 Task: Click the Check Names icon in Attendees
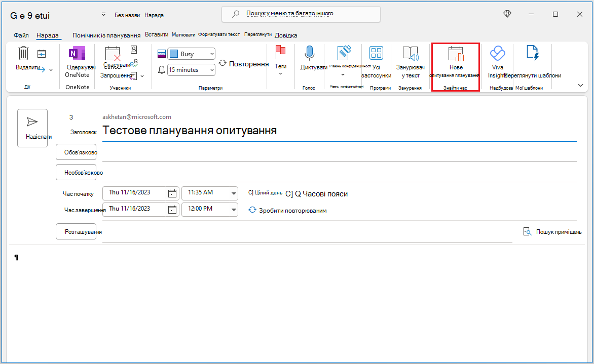[x=134, y=63]
